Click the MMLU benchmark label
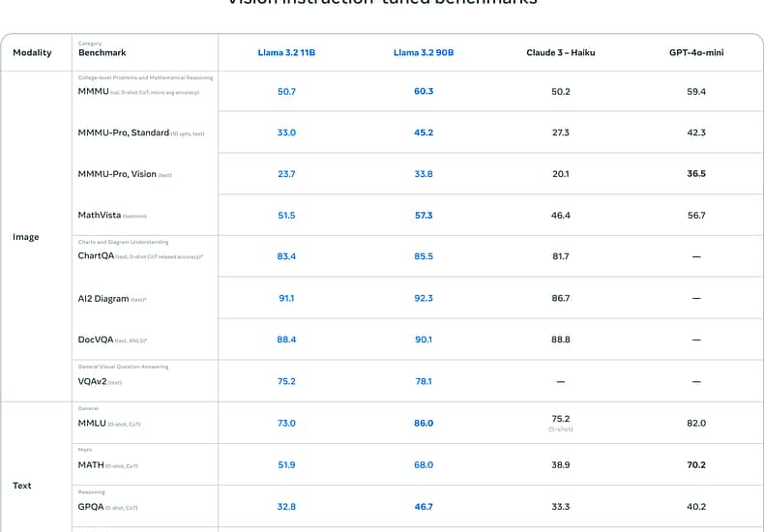This screenshot has width=764, height=532. [x=92, y=423]
